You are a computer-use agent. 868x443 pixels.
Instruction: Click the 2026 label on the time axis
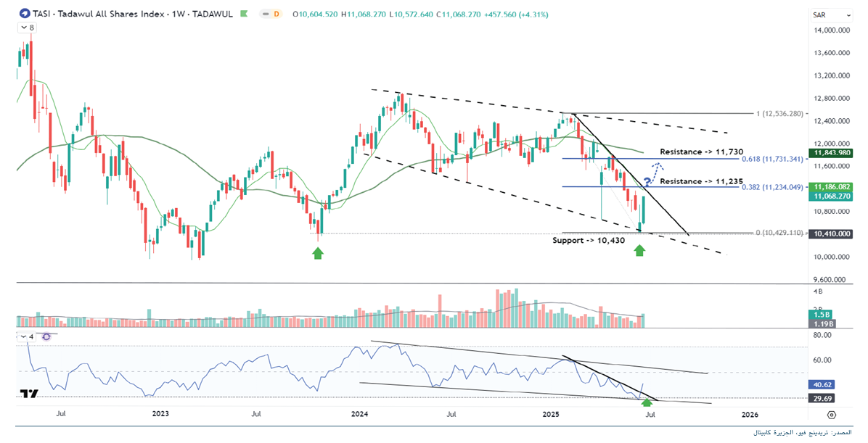tap(750, 414)
